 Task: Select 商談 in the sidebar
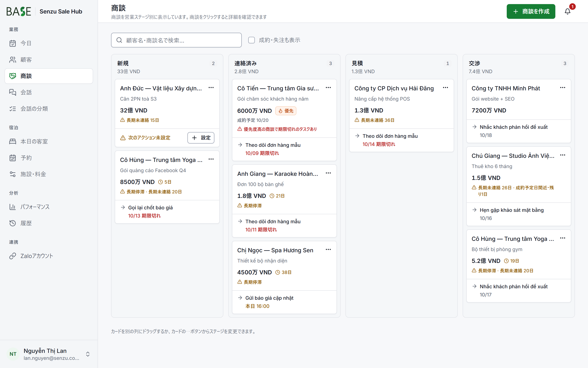tap(49, 76)
